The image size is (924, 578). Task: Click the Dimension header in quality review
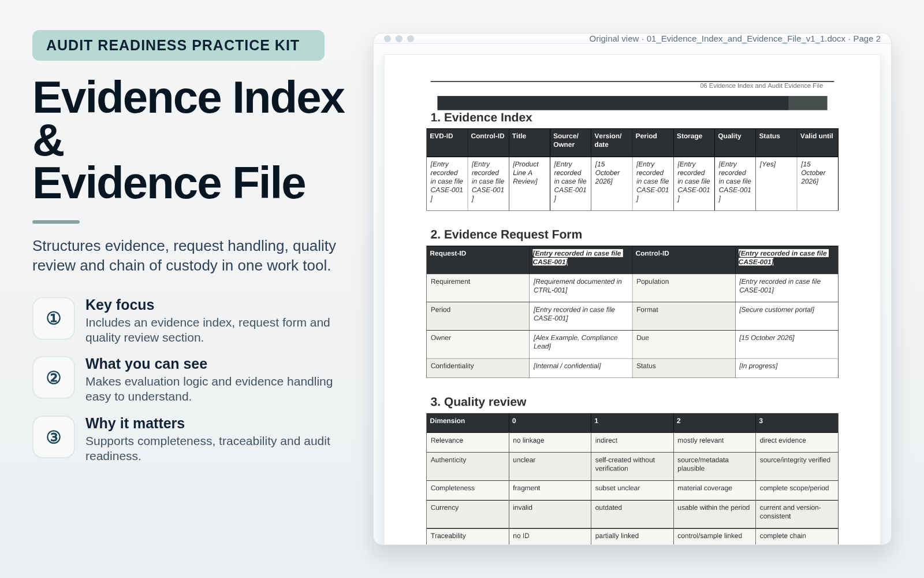[x=468, y=423]
